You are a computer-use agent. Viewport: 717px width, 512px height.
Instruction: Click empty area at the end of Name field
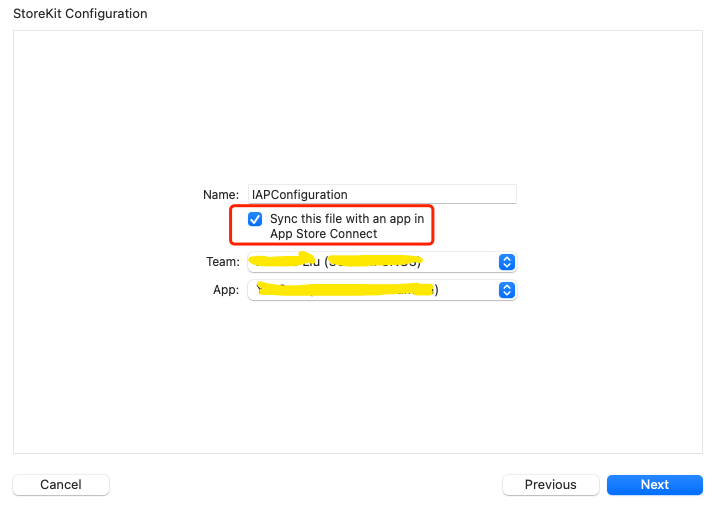pyautogui.click(x=470, y=195)
